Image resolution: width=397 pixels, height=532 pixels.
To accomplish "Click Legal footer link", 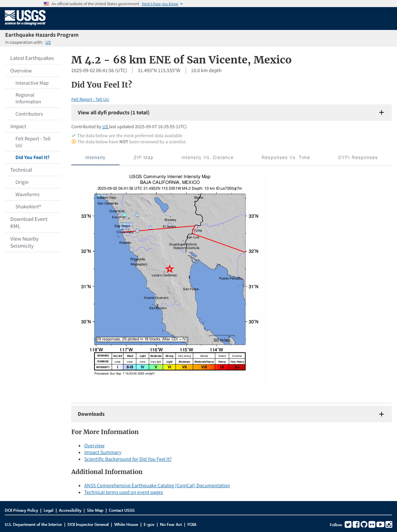I will tap(48, 510).
